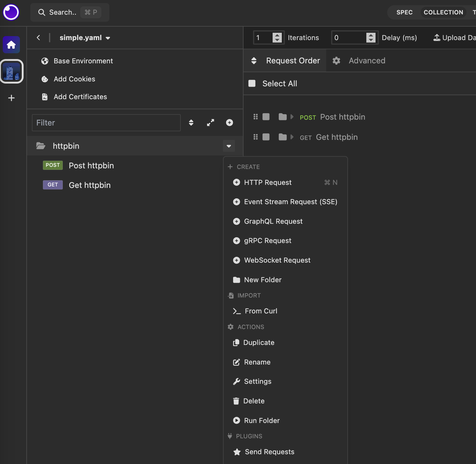Viewport: 476px width, 464px height.
Task: Toggle the httpbin folder dropdown arrow
Action: coord(229,146)
